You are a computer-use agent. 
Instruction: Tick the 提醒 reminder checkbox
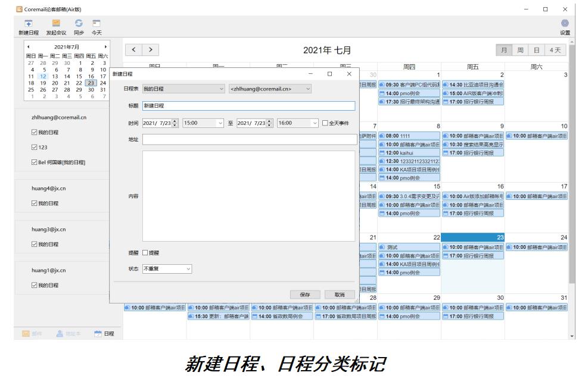tap(145, 253)
